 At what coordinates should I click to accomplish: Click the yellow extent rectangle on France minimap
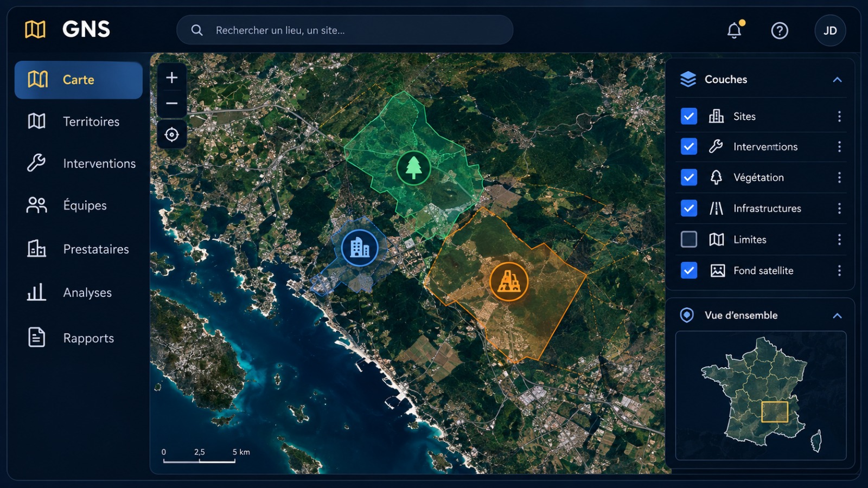click(x=775, y=412)
